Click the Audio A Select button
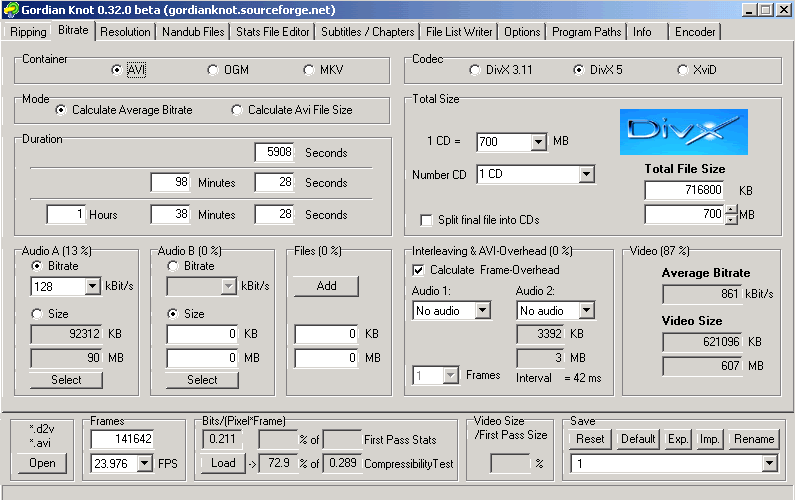Viewport: 795px width, 500px height. (x=66, y=380)
